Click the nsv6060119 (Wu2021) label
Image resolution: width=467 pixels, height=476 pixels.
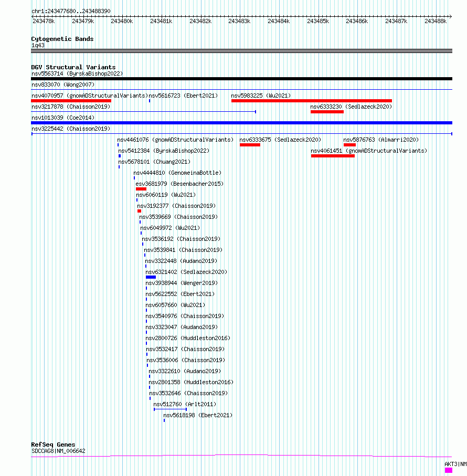166,195
